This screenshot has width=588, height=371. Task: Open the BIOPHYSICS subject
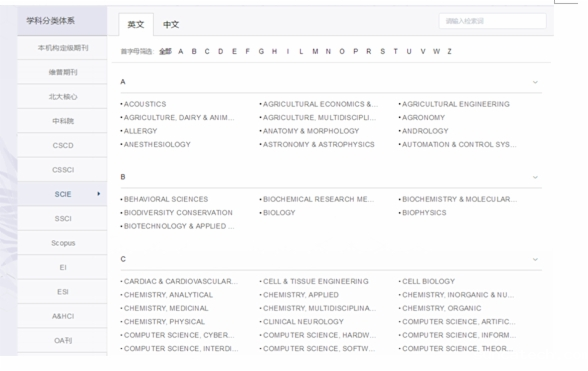click(424, 213)
